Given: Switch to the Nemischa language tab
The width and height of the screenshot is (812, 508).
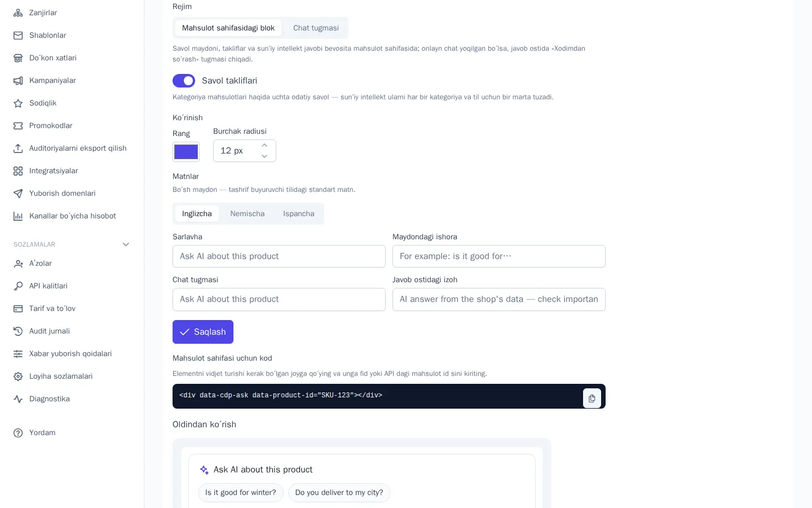Looking at the screenshot, I should 247,213.
